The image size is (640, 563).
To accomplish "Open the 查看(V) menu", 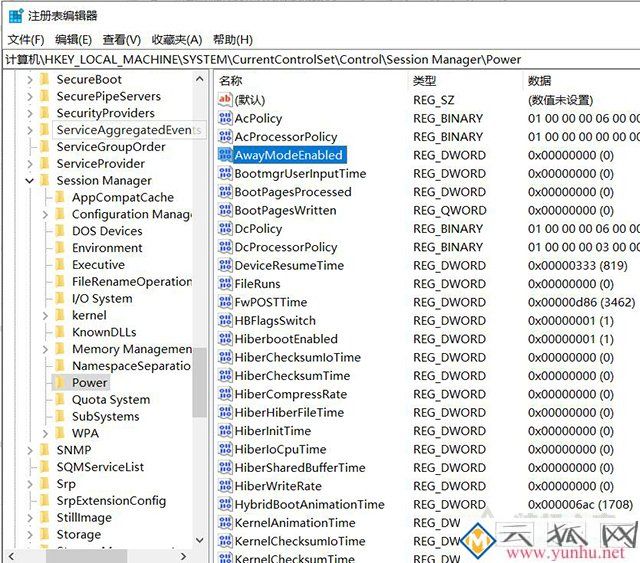I will (x=122, y=40).
